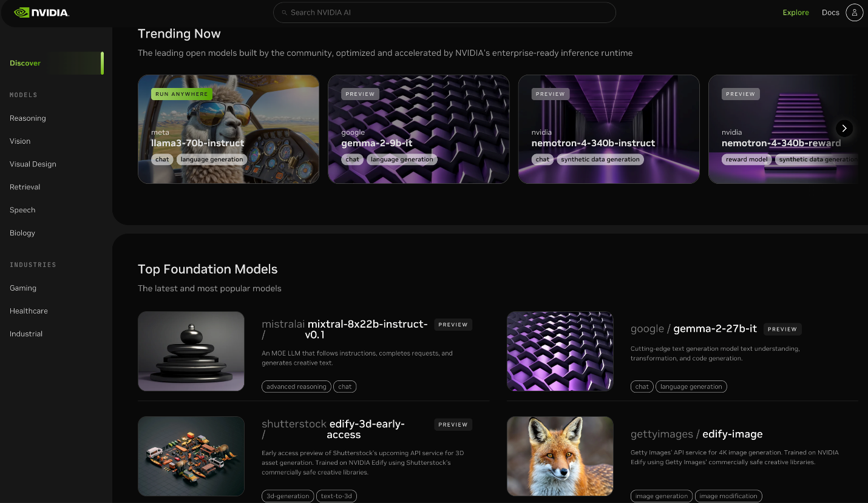Click the chat tag on the llama3-70b-instruct card
This screenshot has height=503, width=868.
[x=162, y=160]
